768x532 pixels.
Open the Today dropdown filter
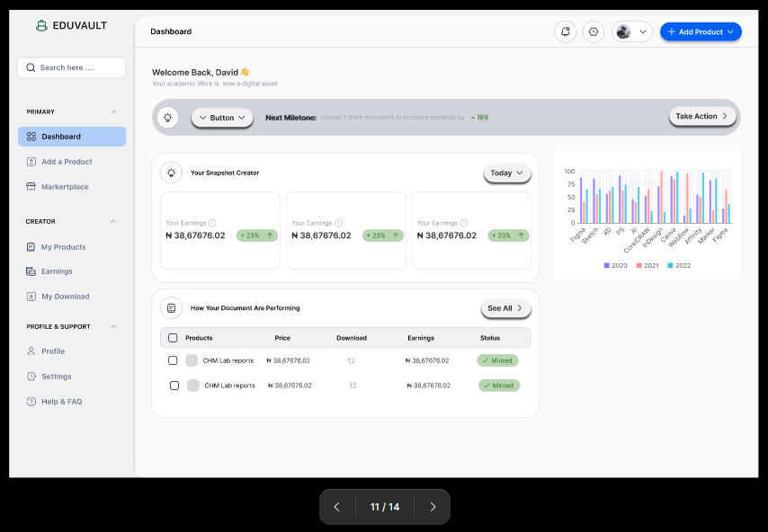[506, 172]
